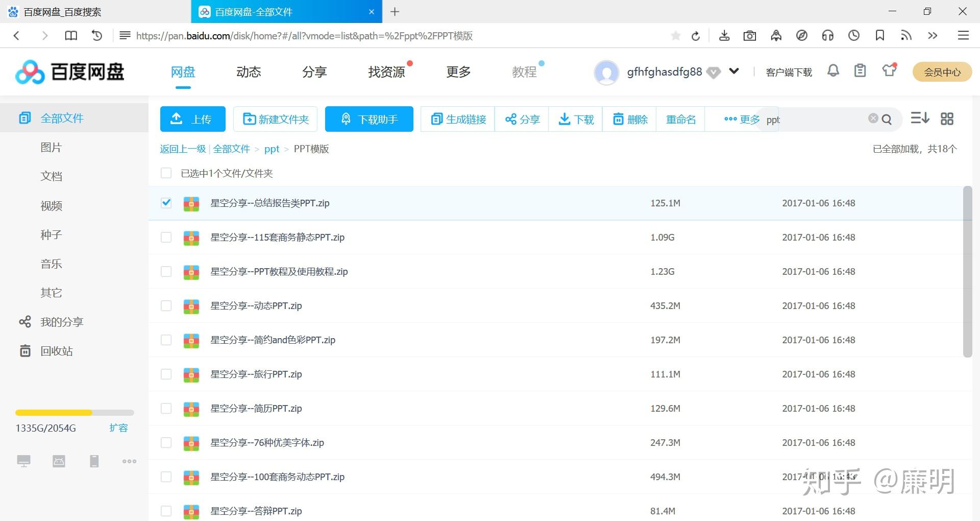Image resolution: width=980 pixels, height=521 pixels.
Task: Open the 网盘 tab
Action: (183, 72)
